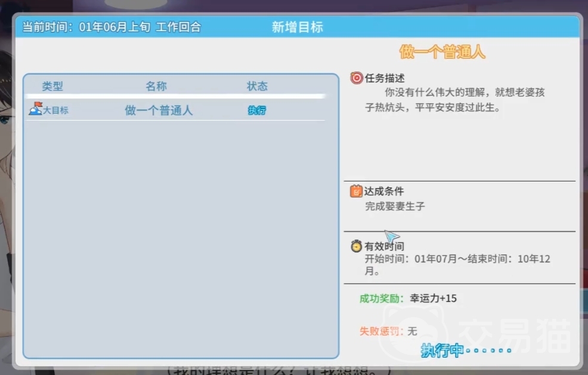Click the 类型 column header
The height and width of the screenshot is (375, 588).
52,87
